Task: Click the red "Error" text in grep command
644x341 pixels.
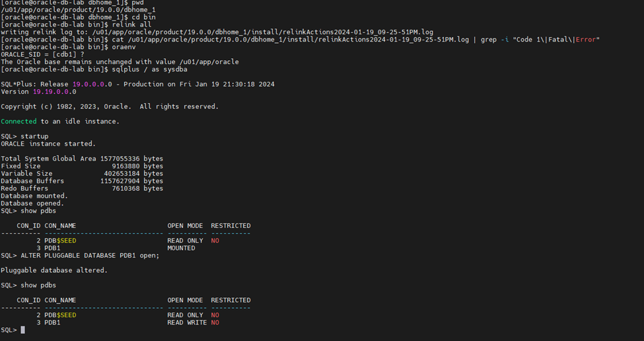Action: point(585,40)
